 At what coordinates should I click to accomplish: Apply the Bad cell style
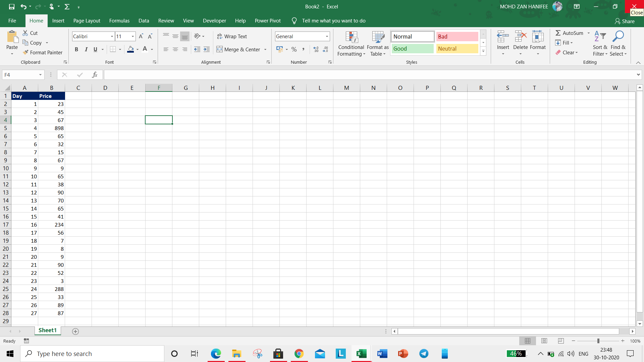tap(457, 37)
